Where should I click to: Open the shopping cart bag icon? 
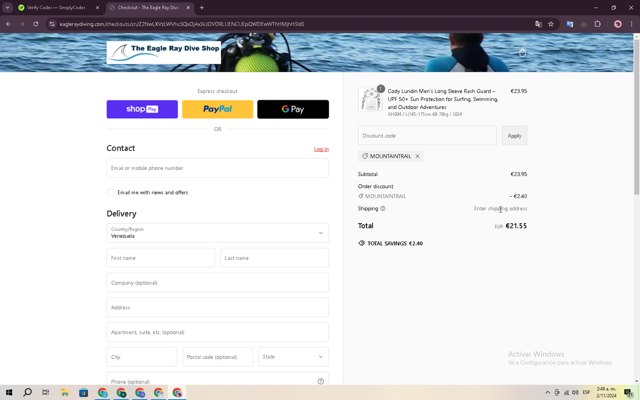click(x=522, y=53)
